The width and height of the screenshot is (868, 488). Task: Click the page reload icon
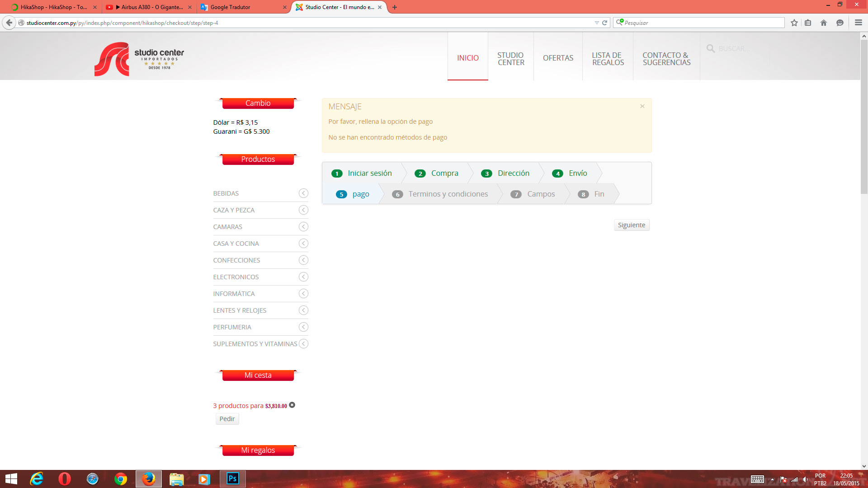(x=604, y=23)
